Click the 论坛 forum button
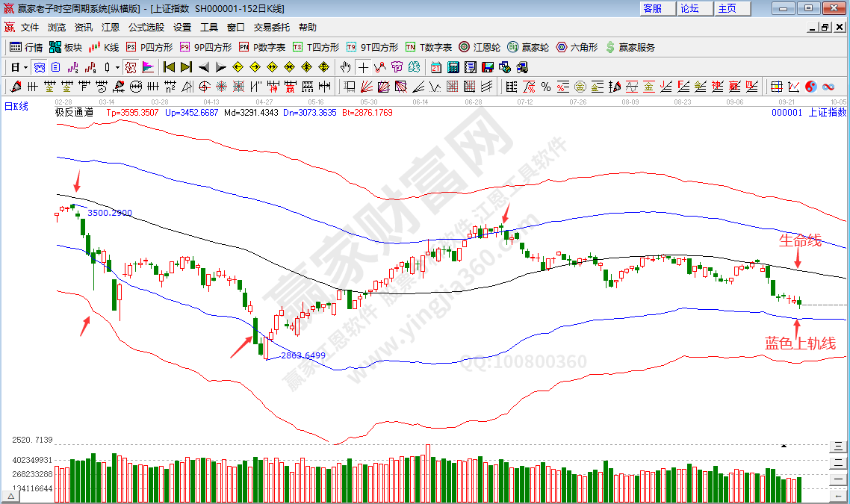850x504 pixels. (689, 8)
